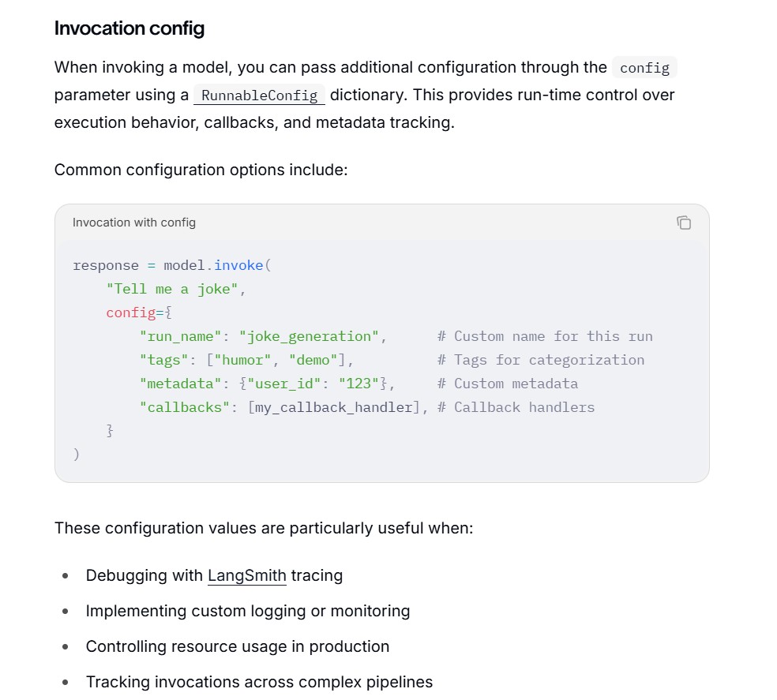777x700 pixels.
Task: Click the red config keyword in code
Action: tap(131, 313)
